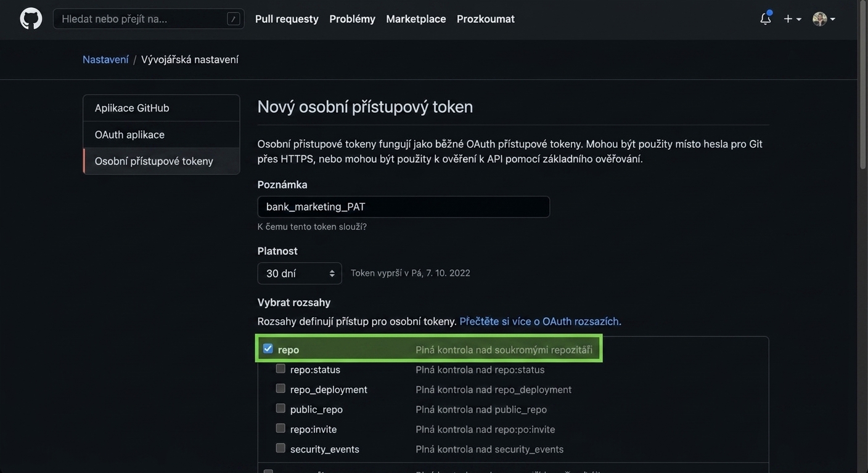This screenshot has height=473, width=868.
Task: Click the Plná kontrola nad repo:status description
Action: [x=480, y=370]
